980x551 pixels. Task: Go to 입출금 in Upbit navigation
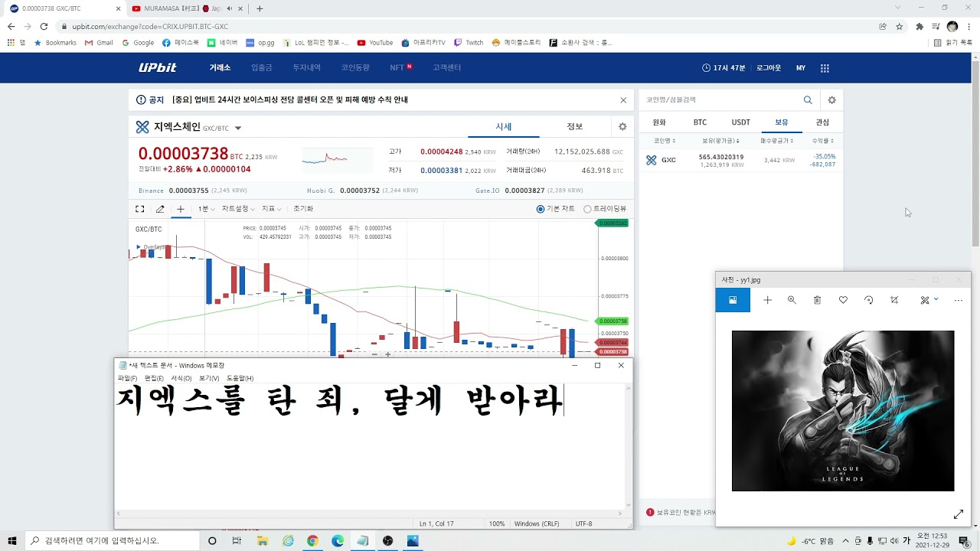point(261,68)
